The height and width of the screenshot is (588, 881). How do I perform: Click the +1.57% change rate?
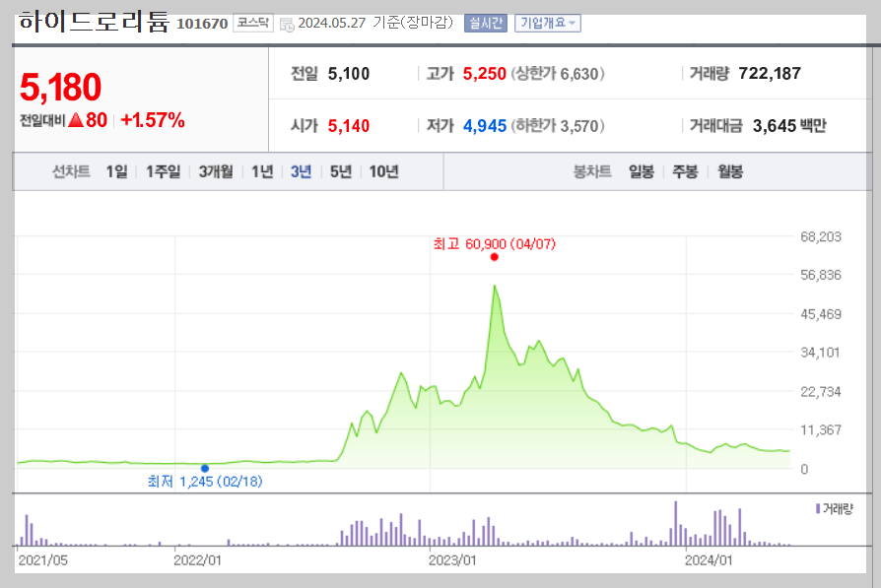click(153, 119)
